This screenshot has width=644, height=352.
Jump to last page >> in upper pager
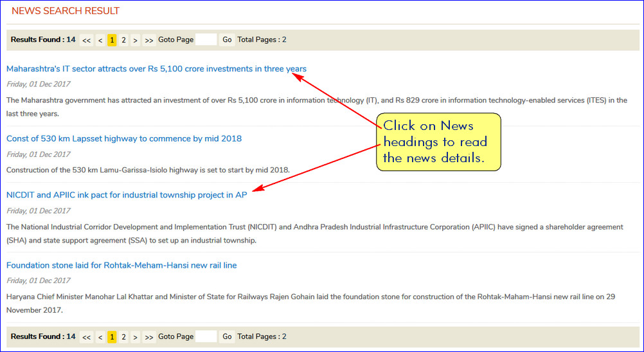[149, 40]
